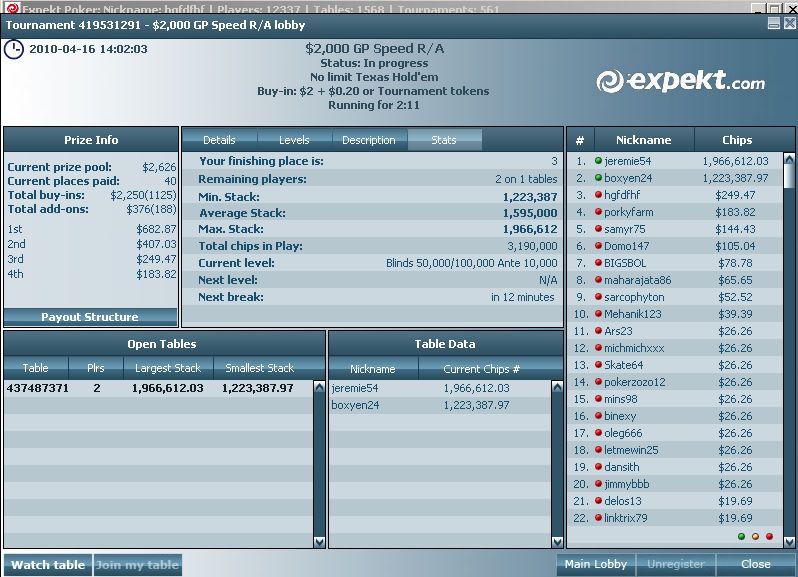Click the red status dot next to BIGSBOL
798x577 pixels.
(598, 263)
